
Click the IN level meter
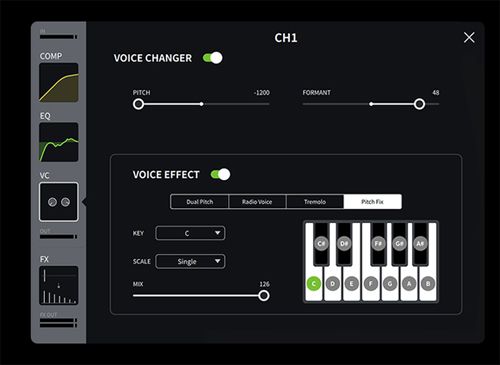pyautogui.click(x=59, y=37)
